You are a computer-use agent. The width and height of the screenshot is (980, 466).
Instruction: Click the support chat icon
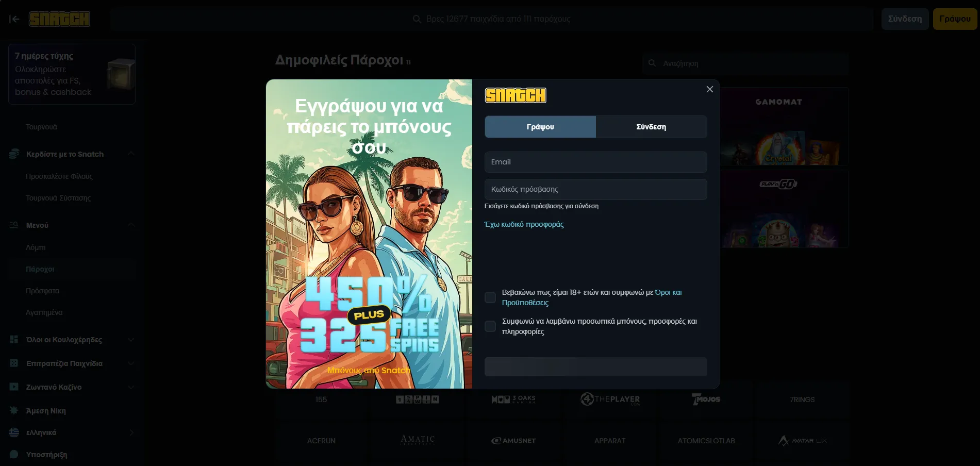click(14, 455)
